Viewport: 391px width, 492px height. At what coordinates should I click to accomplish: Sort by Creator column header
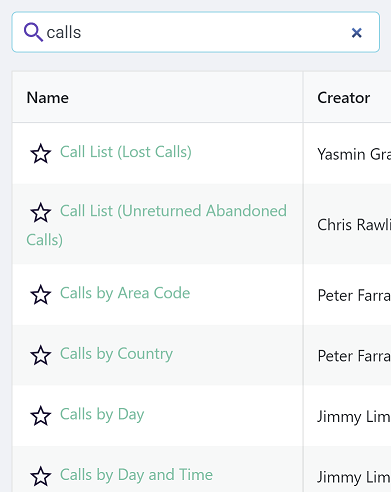(x=344, y=98)
